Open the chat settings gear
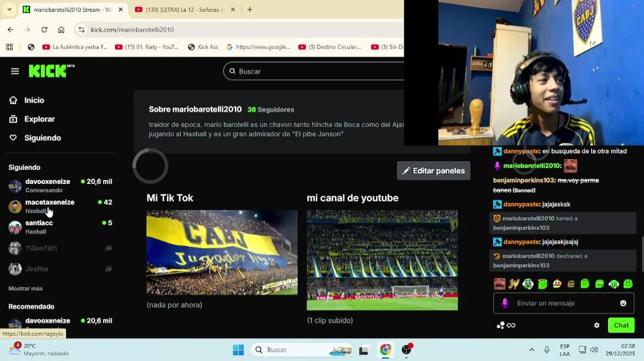The height and width of the screenshot is (361, 644). pos(597,325)
